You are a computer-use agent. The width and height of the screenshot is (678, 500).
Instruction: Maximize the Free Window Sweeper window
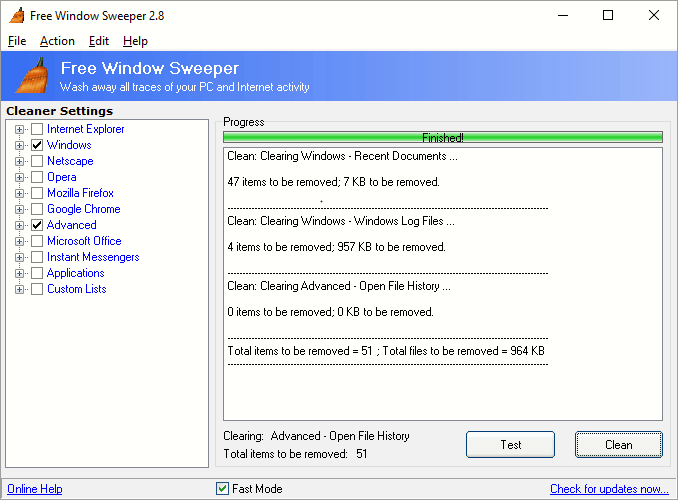point(608,16)
